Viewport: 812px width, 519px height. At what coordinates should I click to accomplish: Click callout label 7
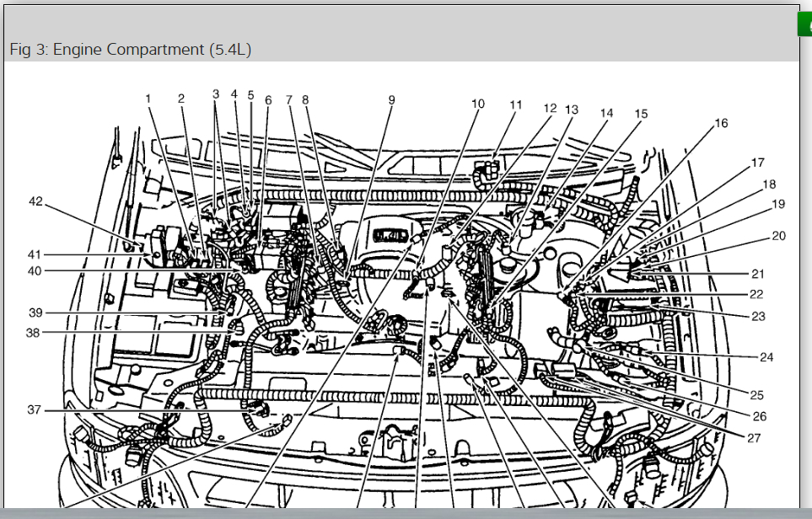289,99
